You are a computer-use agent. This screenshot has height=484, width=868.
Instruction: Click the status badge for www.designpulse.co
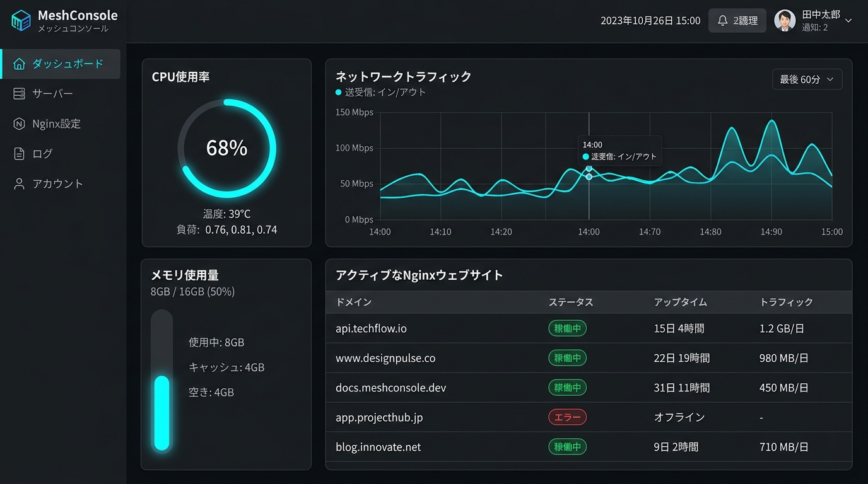(x=567, y=358)
